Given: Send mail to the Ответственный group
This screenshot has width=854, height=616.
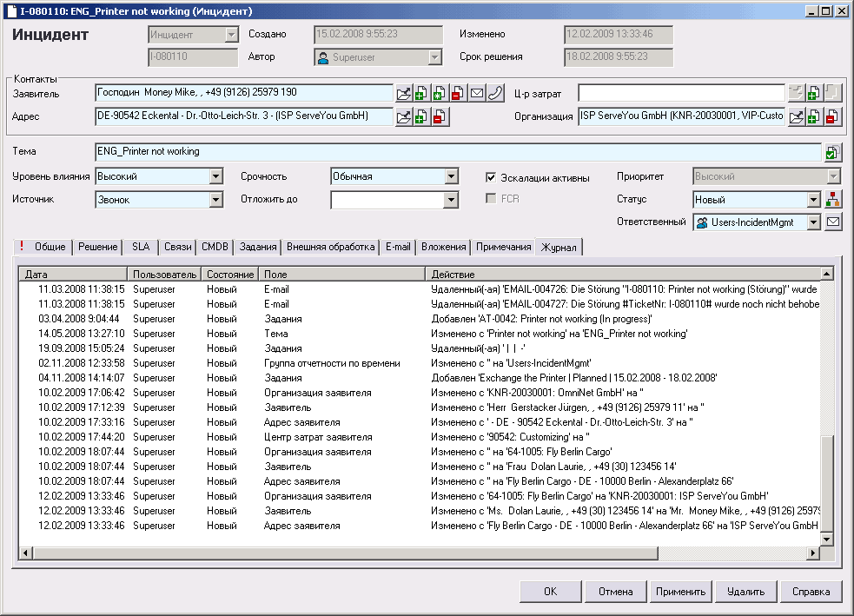Looking at the screenshot, I should pos(833,222).
